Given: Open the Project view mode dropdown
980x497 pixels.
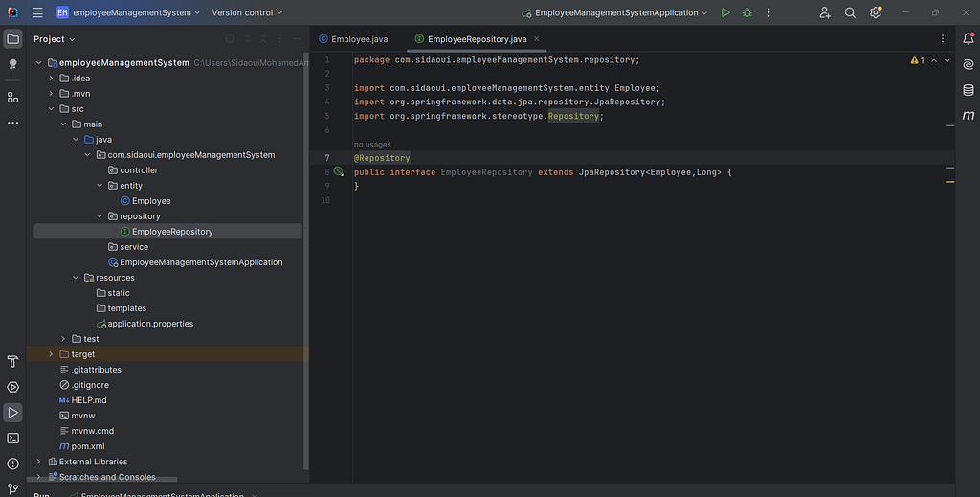Looking at the screenshot, I should (x=55, y=38).
